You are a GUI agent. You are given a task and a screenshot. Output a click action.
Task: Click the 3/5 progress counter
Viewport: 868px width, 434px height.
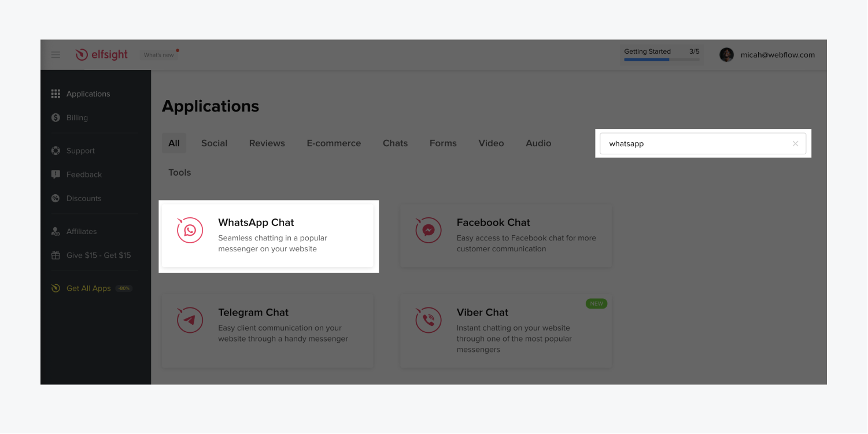(x=694, y=51)
